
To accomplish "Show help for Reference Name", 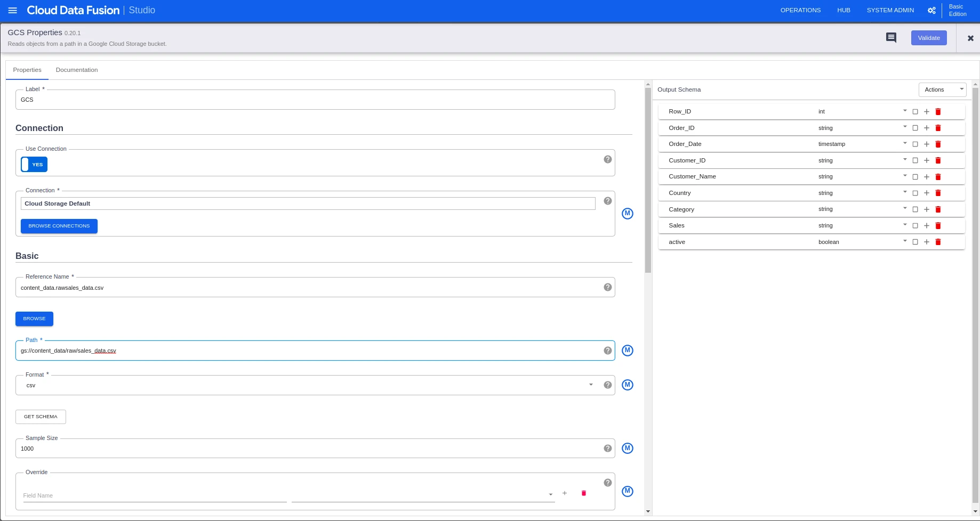I will click(607, 287).
